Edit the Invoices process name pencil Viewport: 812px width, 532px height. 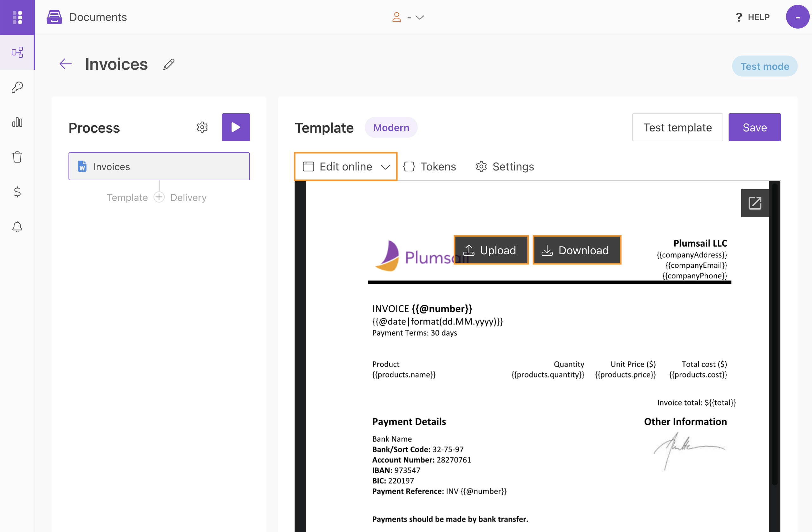click(x=169, y=64)
